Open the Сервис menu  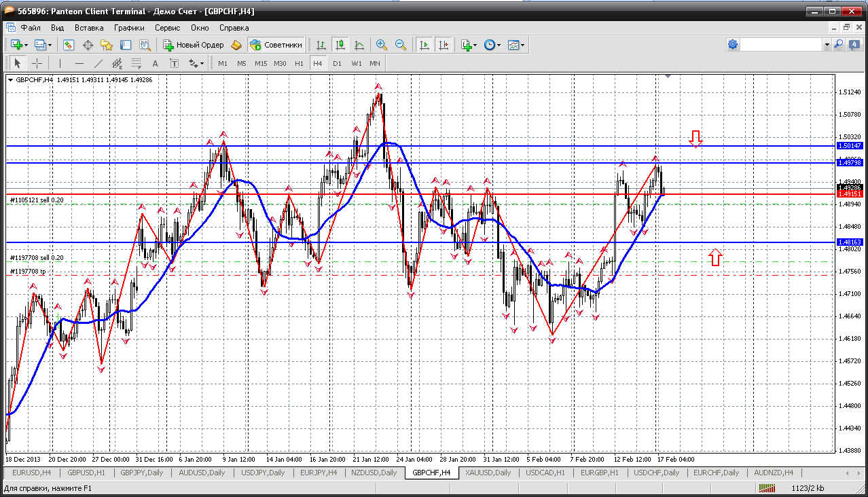point(167,28)
